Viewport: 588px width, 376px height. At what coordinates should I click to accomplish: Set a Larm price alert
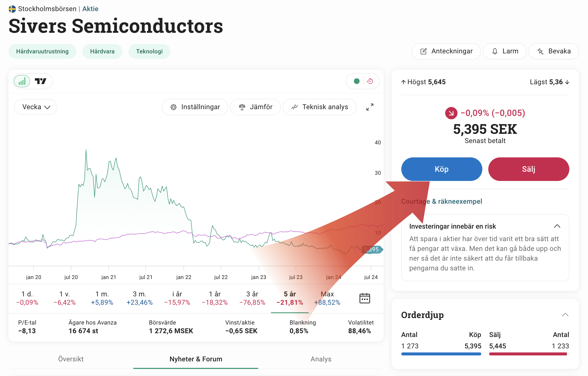[505, 51]
